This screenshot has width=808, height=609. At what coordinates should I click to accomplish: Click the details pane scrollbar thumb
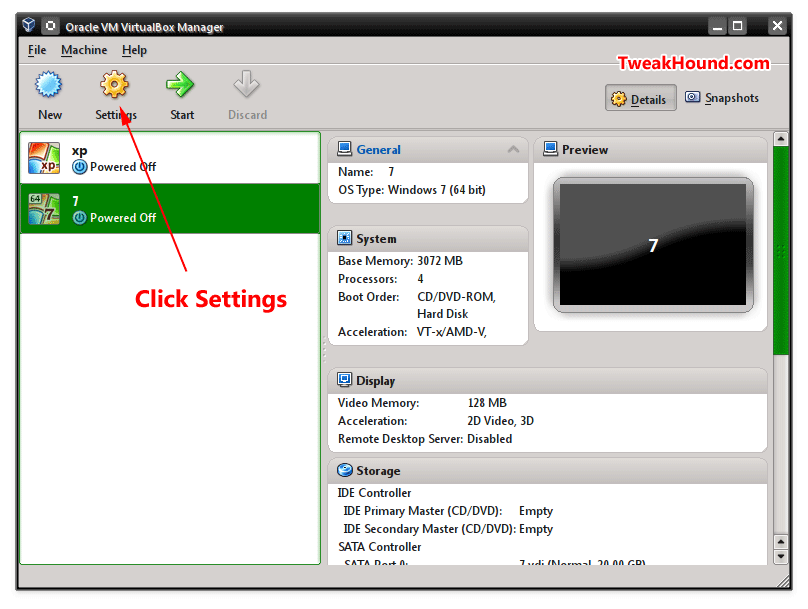click(x=781, y=250)
